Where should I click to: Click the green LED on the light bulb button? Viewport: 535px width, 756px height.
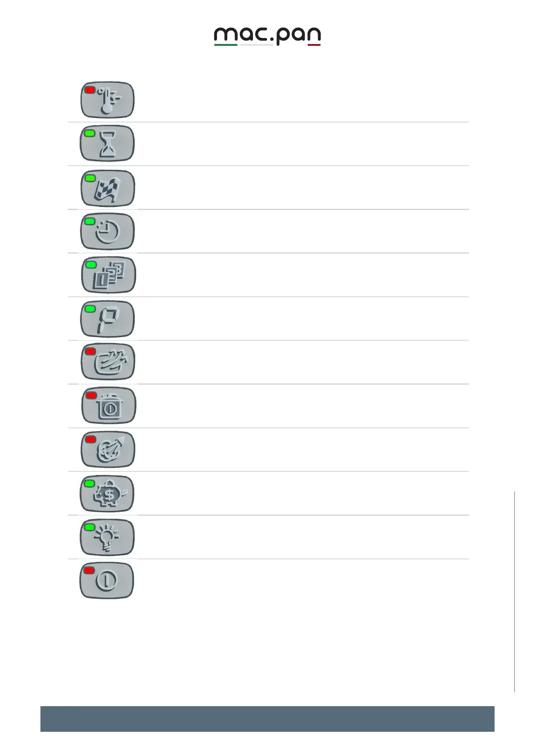click(90, 527)
